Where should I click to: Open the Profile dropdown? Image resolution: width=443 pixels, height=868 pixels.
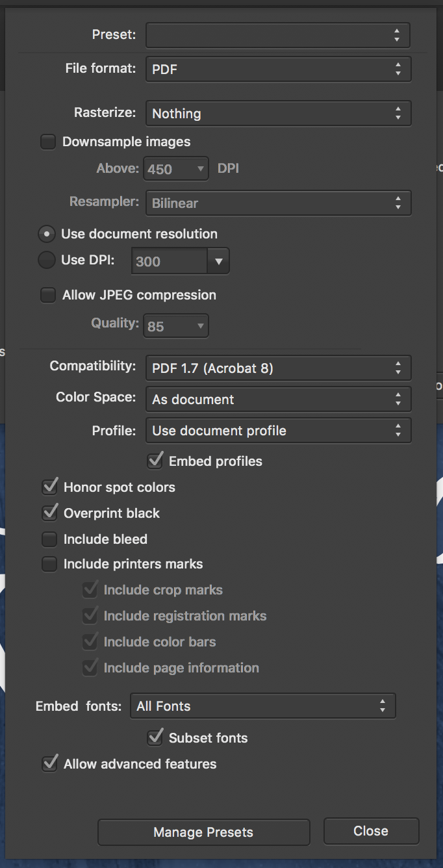[x=277, y=430]
